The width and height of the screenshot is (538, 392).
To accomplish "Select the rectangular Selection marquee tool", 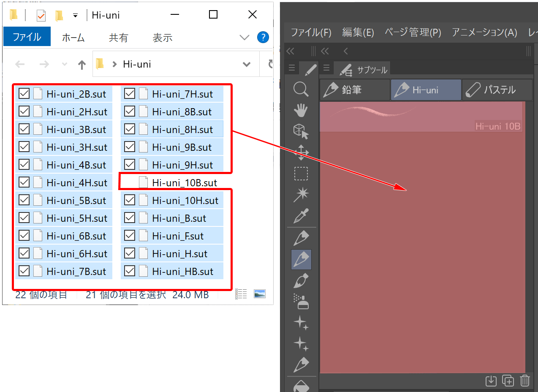I will (301, 174).
